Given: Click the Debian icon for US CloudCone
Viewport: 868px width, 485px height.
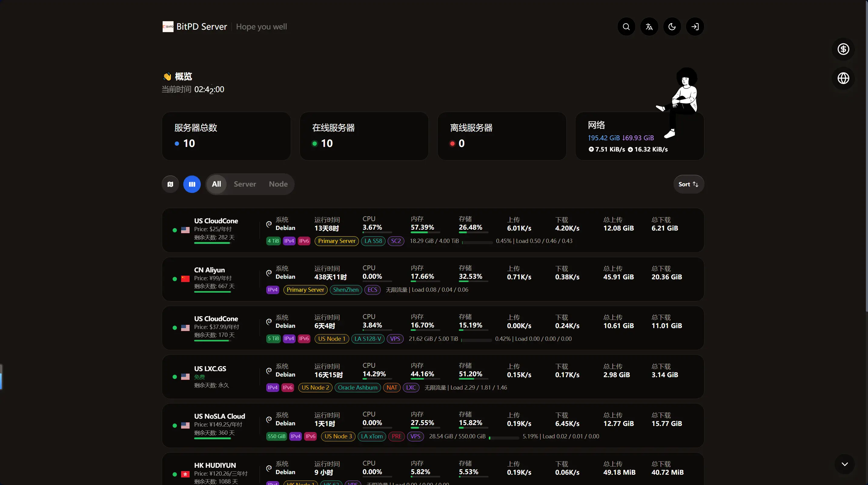Looking at the screenshot, I should [269, 224].
